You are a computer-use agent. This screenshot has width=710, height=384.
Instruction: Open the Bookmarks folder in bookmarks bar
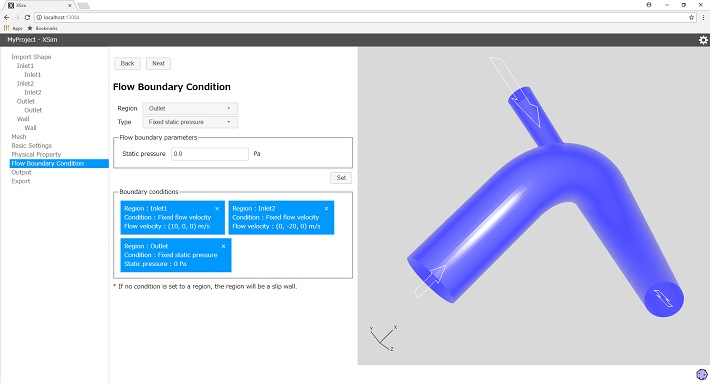(x=43, y=28)
